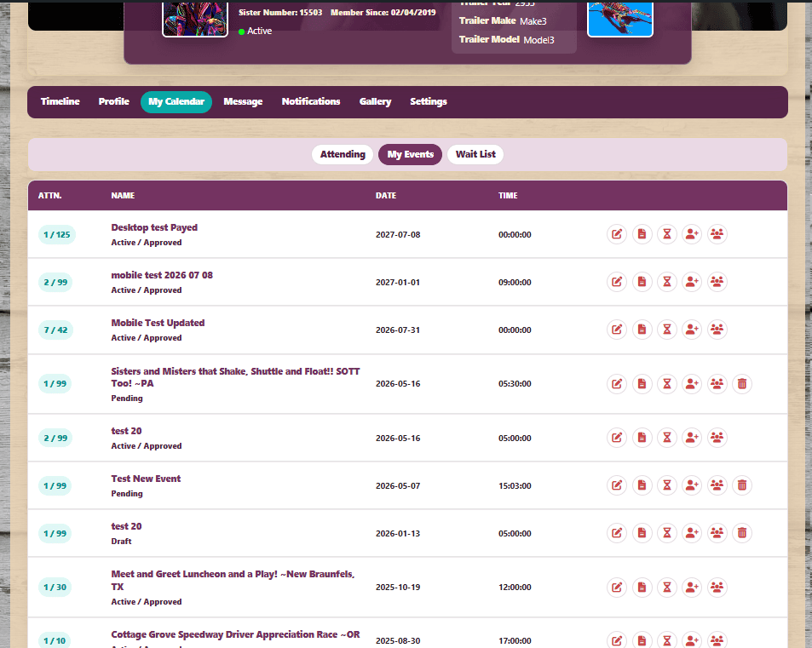View attendees group for Desktop test Payed

717,234
